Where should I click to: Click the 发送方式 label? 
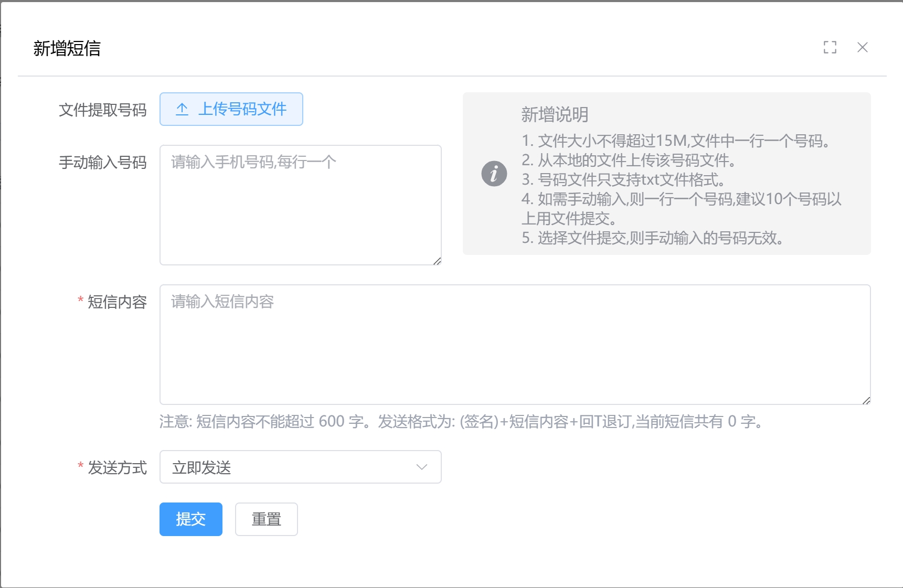coord(117,468)
